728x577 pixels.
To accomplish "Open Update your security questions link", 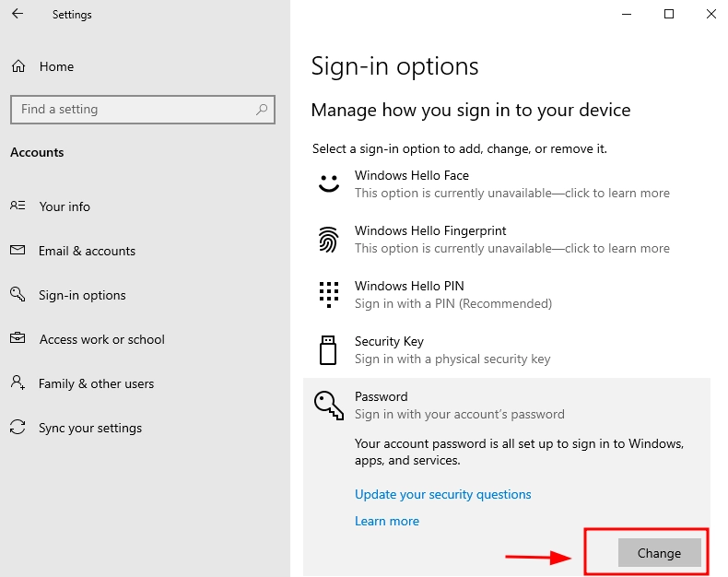I will click(442, 494).
